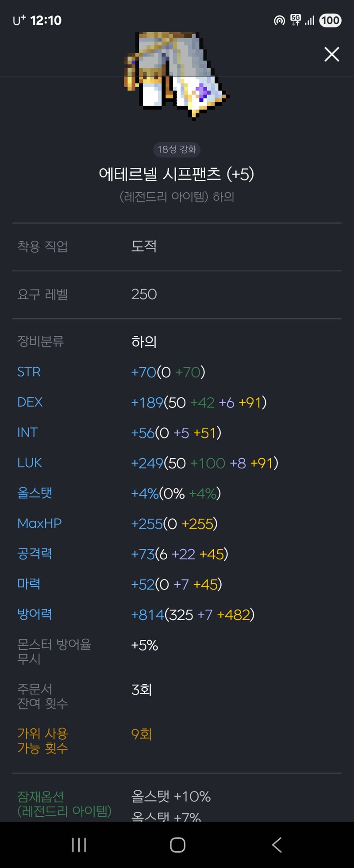Tap the Android home button
This screenshot has height=868, width=354.
pyautogui.click(x=177, y=845)
